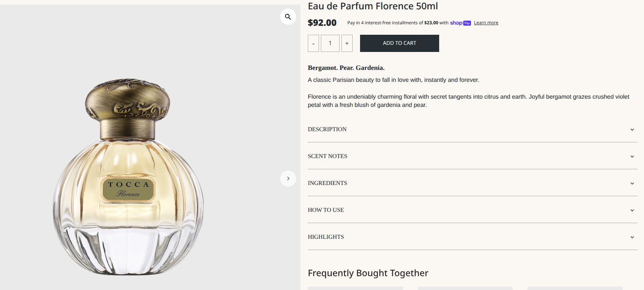Expand How To Use chevron arrow

pyautogui.click(x=632, y=210)
